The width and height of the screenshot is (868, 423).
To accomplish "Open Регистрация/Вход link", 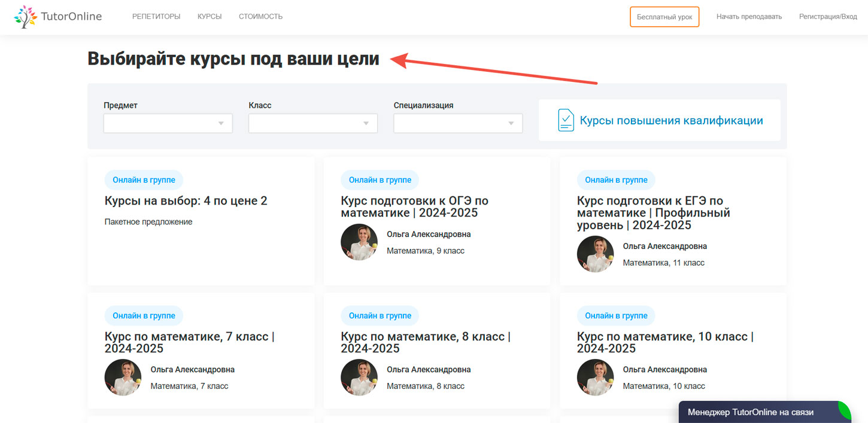I will click(828, 17).
